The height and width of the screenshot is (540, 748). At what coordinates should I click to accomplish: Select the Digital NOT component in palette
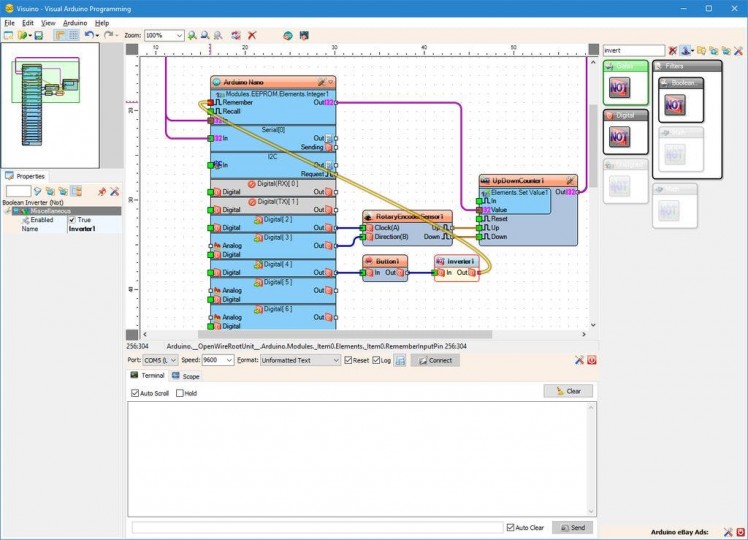pyautogui.click(x=620, y=135)
